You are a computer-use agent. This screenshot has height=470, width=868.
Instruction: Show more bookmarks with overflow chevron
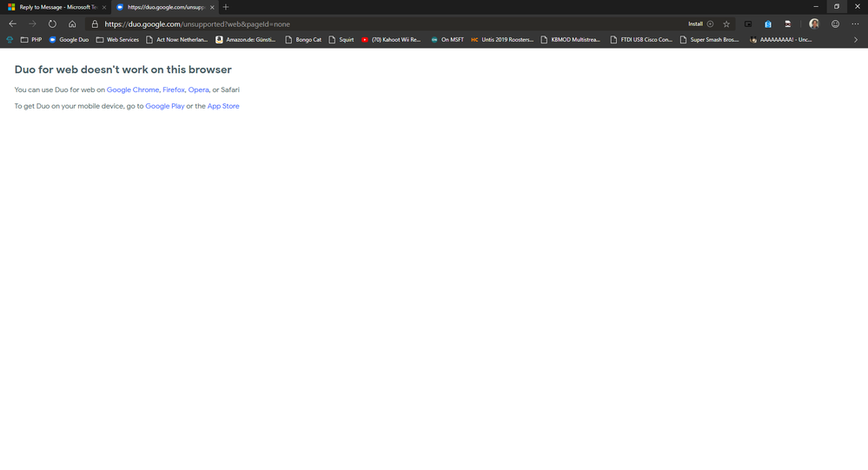click(x=856, y=40)
